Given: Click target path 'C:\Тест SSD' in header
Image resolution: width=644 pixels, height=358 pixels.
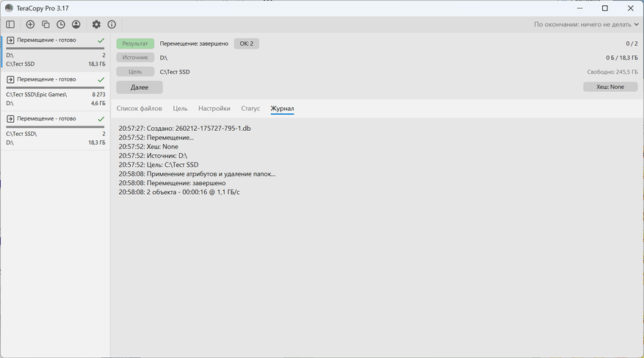Looking at the screenshot, I should pyautogui.click(x=175, y=72).
